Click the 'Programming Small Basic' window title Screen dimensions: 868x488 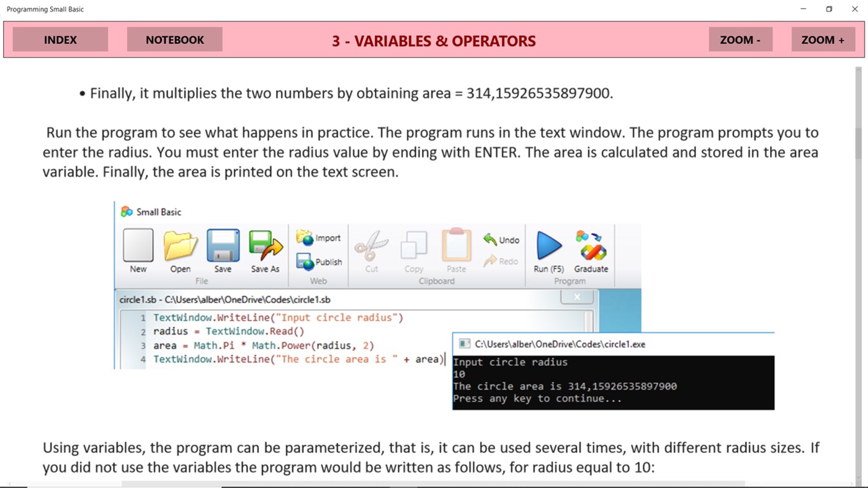coord(45,9)
